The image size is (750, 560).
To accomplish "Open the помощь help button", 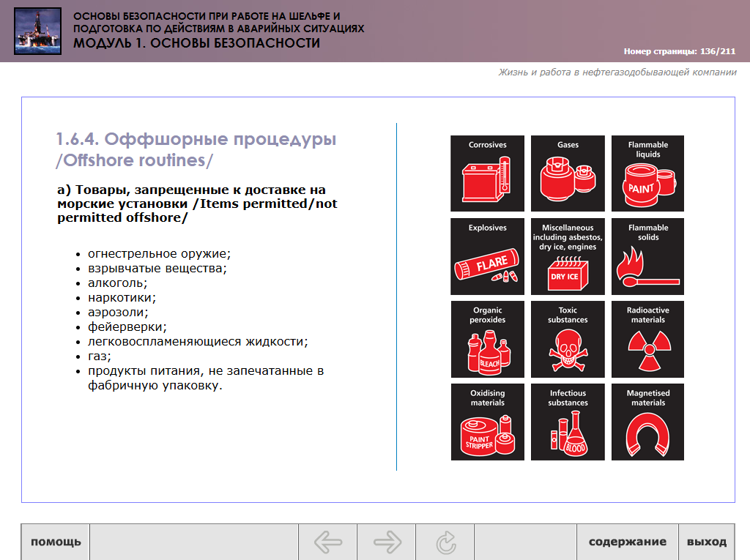I will click(56, 542).
